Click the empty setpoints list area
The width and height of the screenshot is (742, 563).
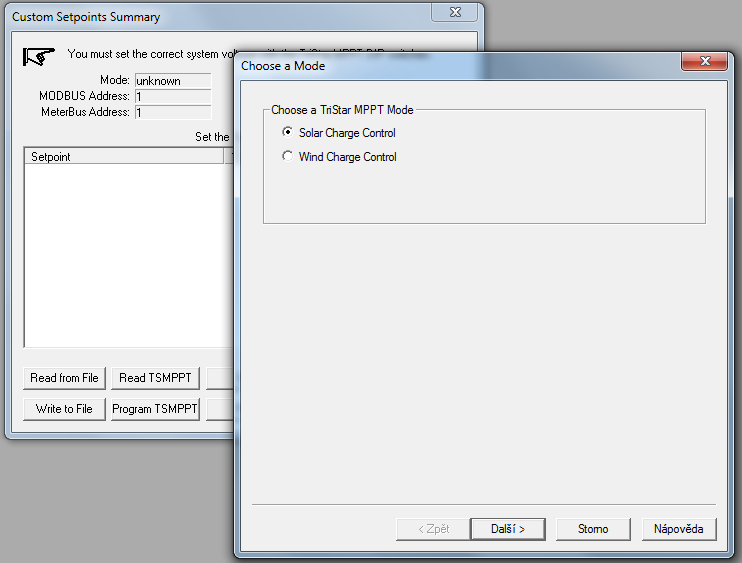point(129,255)
